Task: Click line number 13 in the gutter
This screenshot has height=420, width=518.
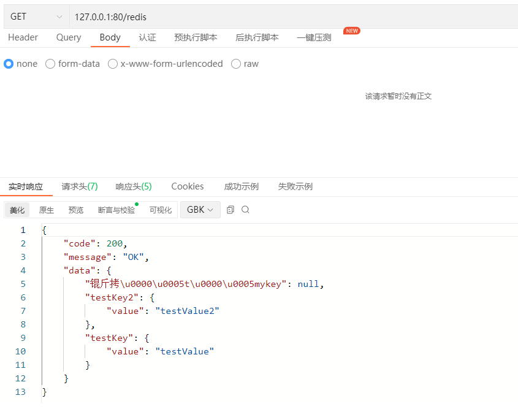Action: [x=20, y=392]
